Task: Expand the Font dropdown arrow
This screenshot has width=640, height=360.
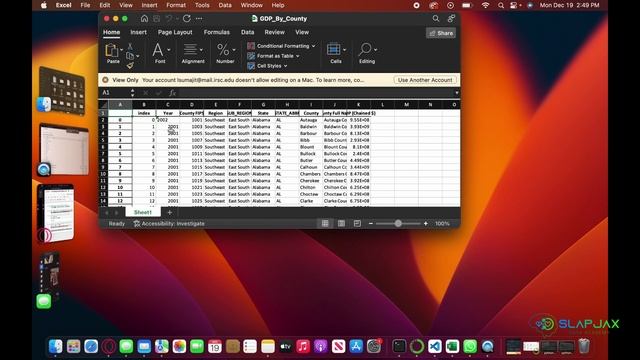Action: (169, 50)
